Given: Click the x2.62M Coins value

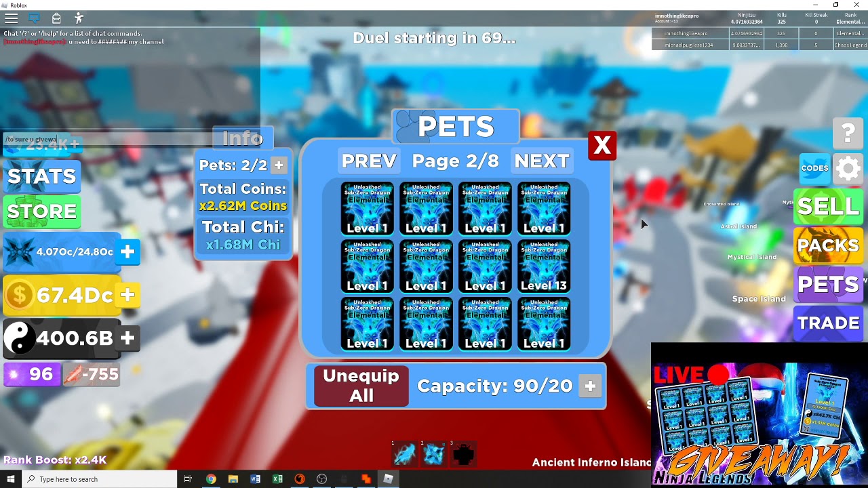Looking at the screenshot, I should [x=243, y=206].
